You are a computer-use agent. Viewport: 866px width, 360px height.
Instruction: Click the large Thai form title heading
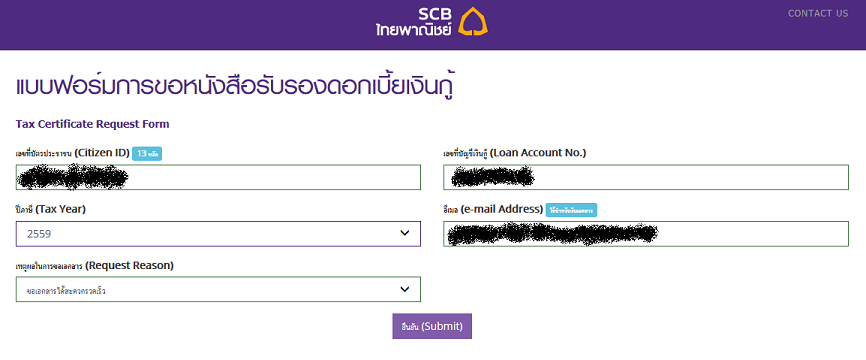[238, 88]
